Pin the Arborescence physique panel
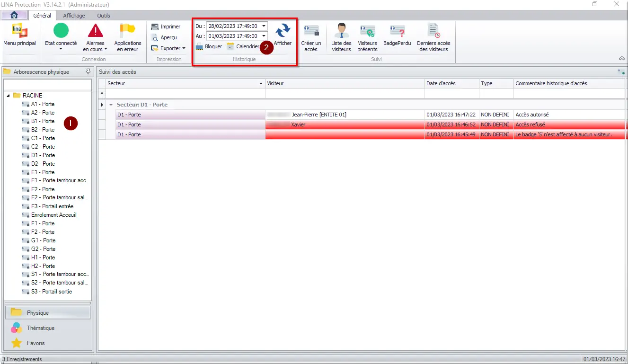The height and width of the screenshot is (364, 628). [x=88, y=72]
